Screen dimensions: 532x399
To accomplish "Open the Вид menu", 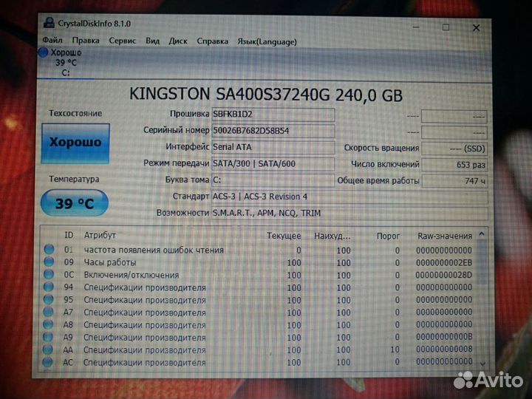I will 152,41.
